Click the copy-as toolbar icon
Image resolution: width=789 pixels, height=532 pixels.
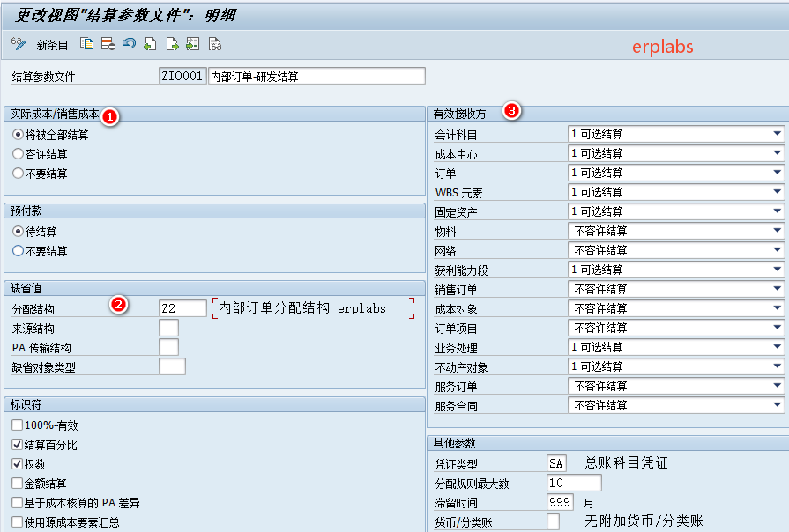(x=86, y=44)
